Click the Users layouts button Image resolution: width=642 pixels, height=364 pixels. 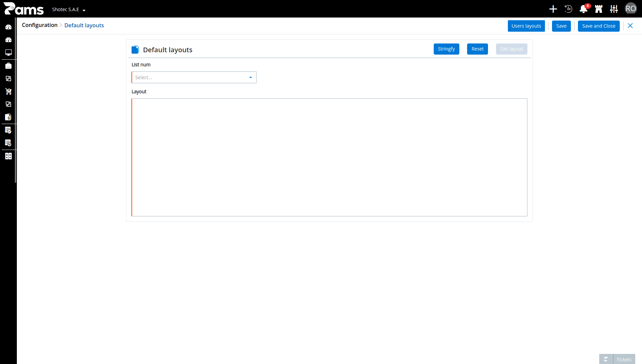[526, 26]
